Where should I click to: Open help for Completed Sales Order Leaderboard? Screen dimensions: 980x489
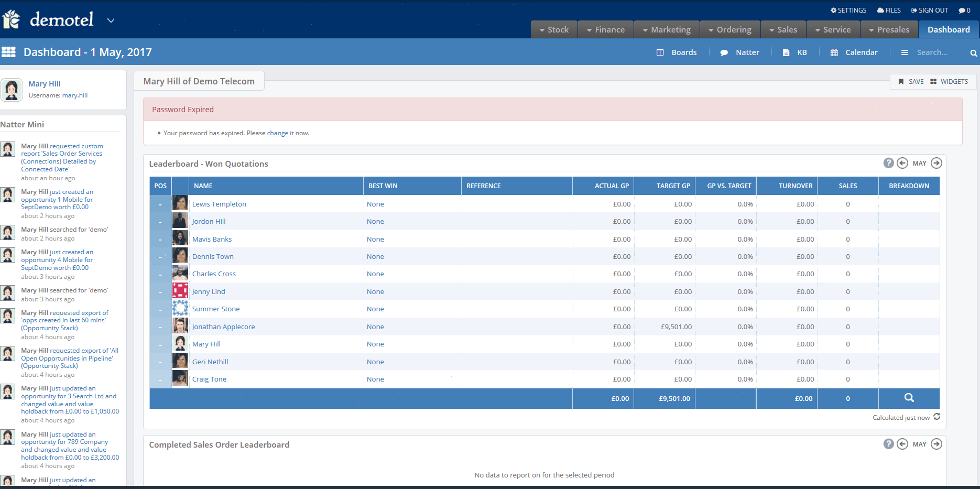pyautogui.click(x=888, y=444)
